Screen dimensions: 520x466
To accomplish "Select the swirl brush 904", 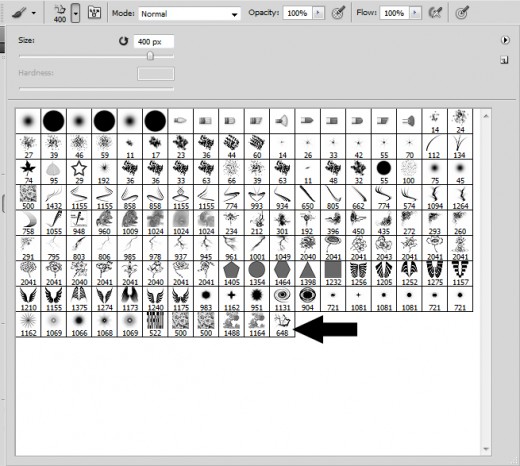I will click(x=308, y=299).
